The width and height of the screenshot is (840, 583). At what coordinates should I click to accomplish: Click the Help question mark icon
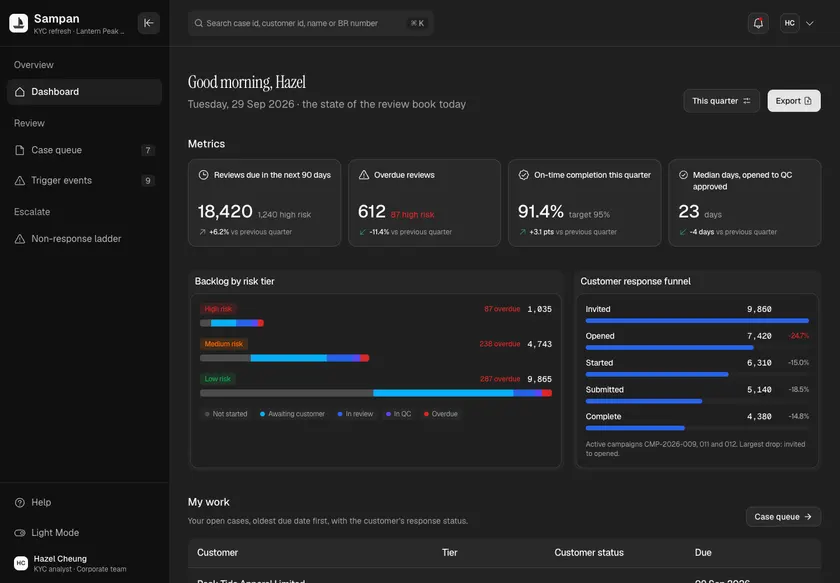(x=20, y=502)
